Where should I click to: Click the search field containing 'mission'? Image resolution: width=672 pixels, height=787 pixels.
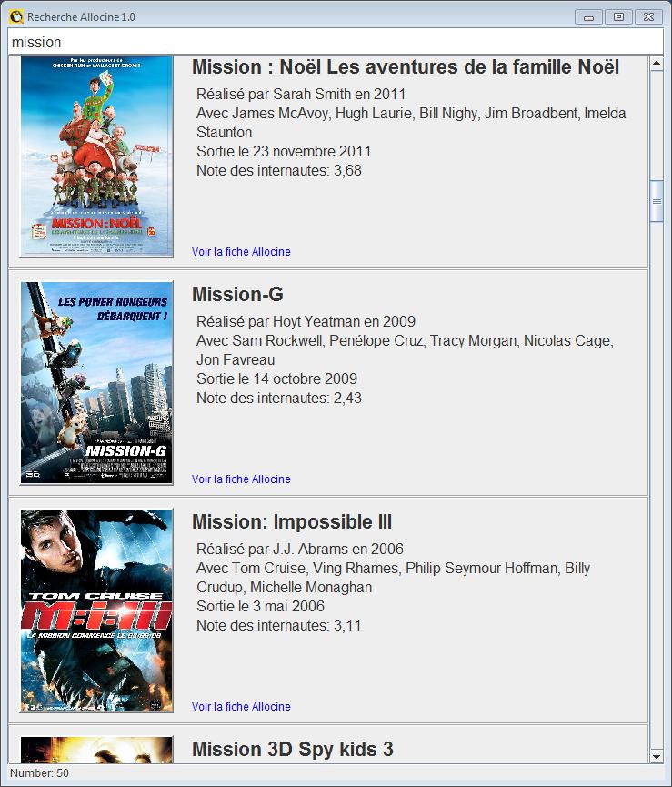(x=336, y=42)
